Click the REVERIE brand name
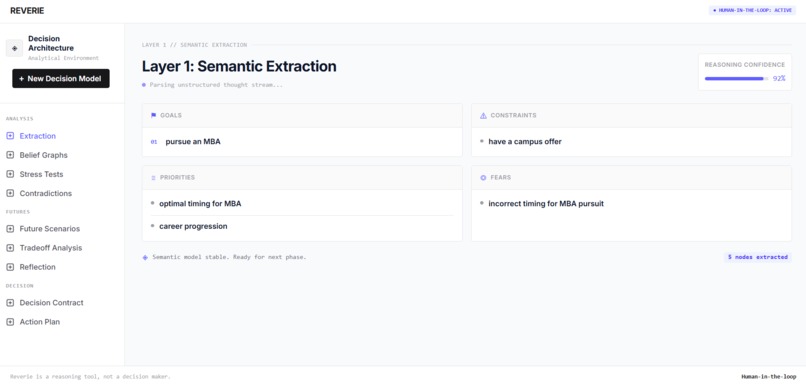 [27, 11]
